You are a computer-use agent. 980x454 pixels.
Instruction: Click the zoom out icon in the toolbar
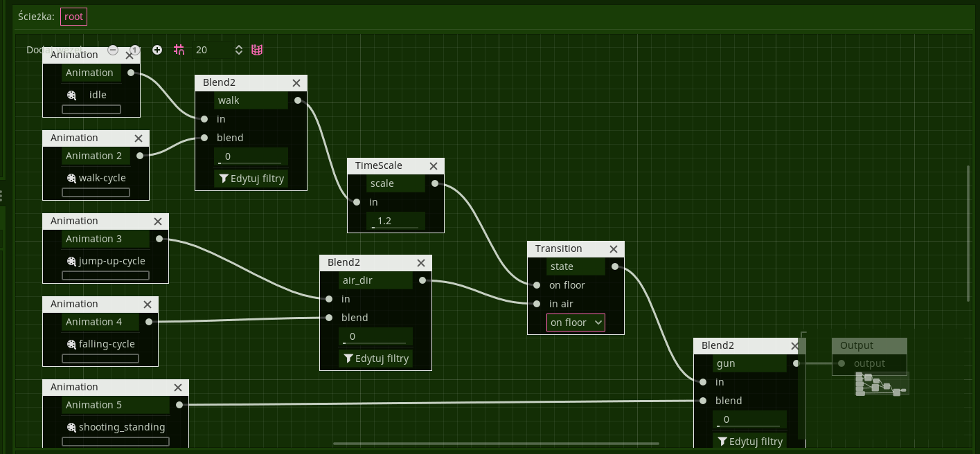(x=113, y=50)
